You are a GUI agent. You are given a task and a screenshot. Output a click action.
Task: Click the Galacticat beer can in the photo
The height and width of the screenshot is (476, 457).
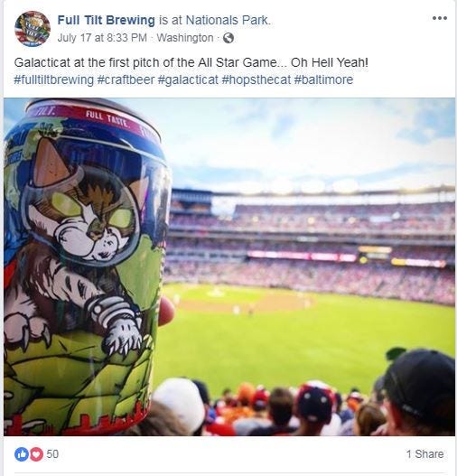pos(85,267)
